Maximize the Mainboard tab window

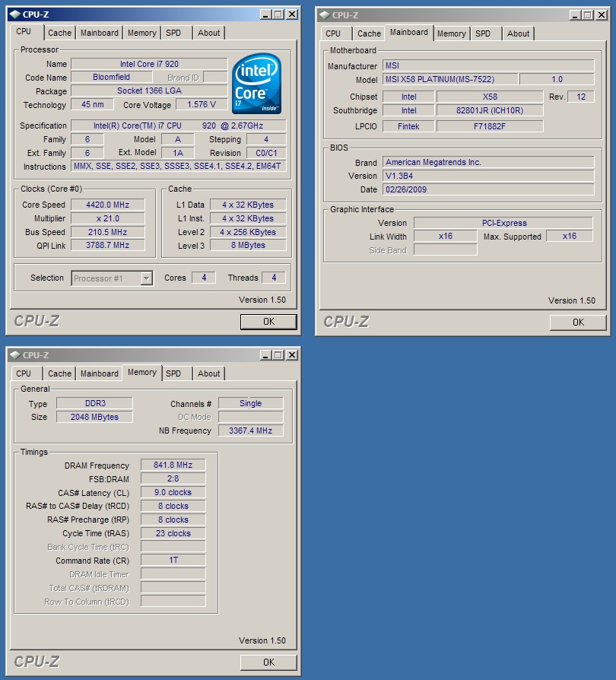tap(587, 15)
